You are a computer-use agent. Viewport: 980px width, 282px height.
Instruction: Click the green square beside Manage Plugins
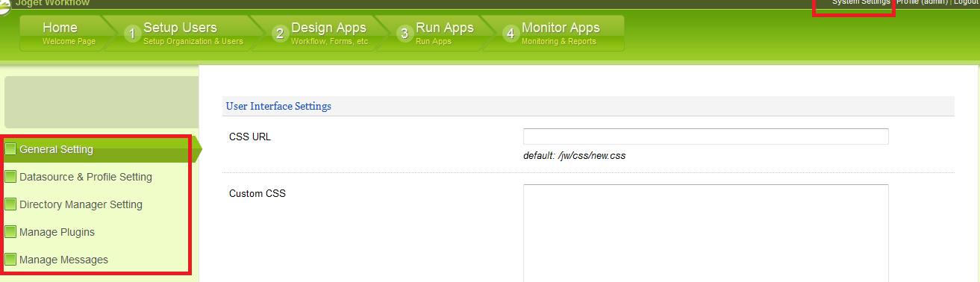click(10, 232)
